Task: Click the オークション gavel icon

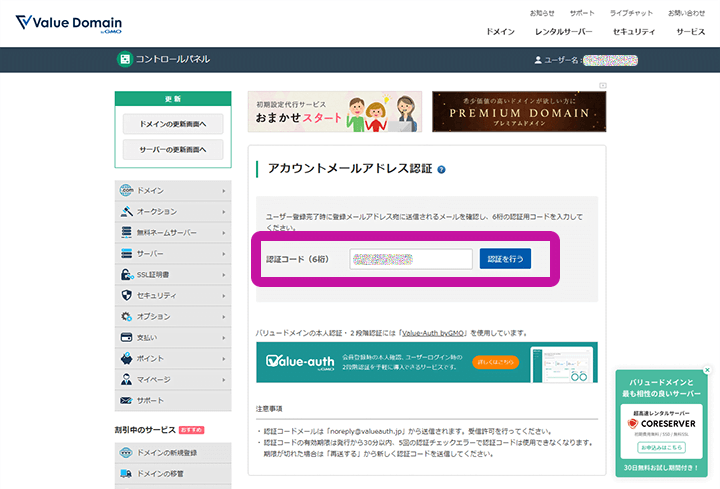Action: point(127,211)
